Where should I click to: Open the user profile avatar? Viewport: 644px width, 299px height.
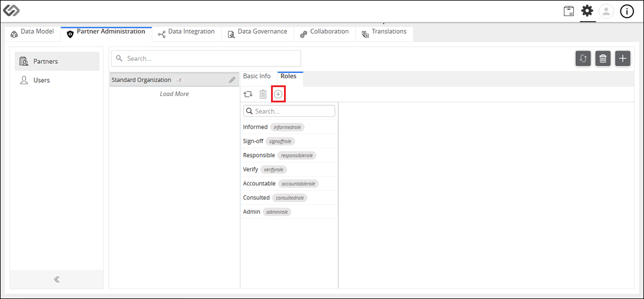606,12
